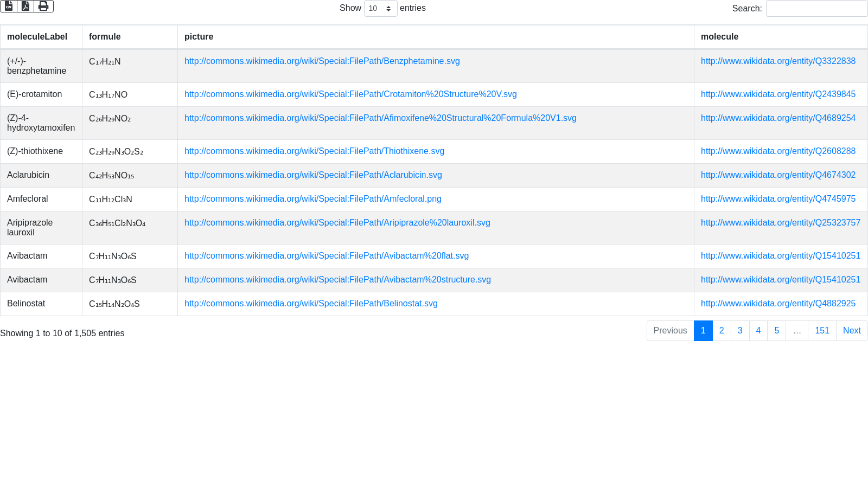
Task: Jump to last page 151
Action: click(821, 331)
